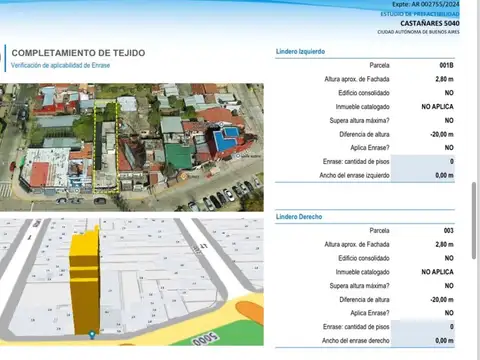Click the 'Lindero Derecho' section heading
Screen dimensions: 480x360
(299, 217)
